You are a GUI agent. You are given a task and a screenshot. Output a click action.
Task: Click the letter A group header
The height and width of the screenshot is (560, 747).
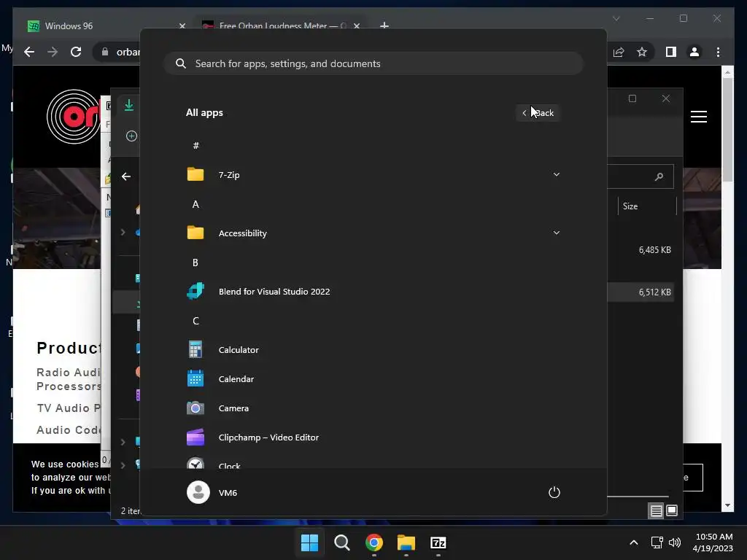coord(196,204)
